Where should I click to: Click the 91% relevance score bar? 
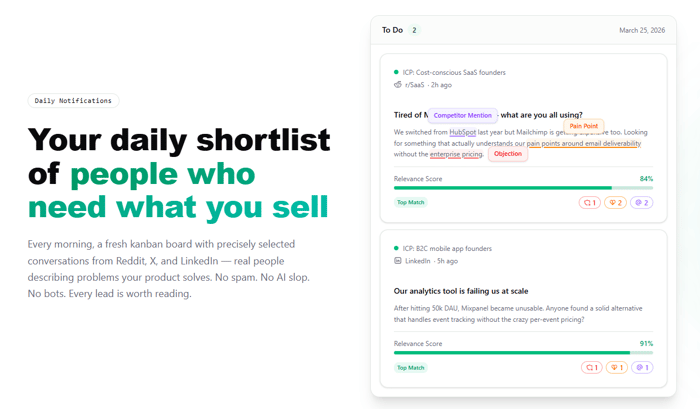(x=523, y=353)
